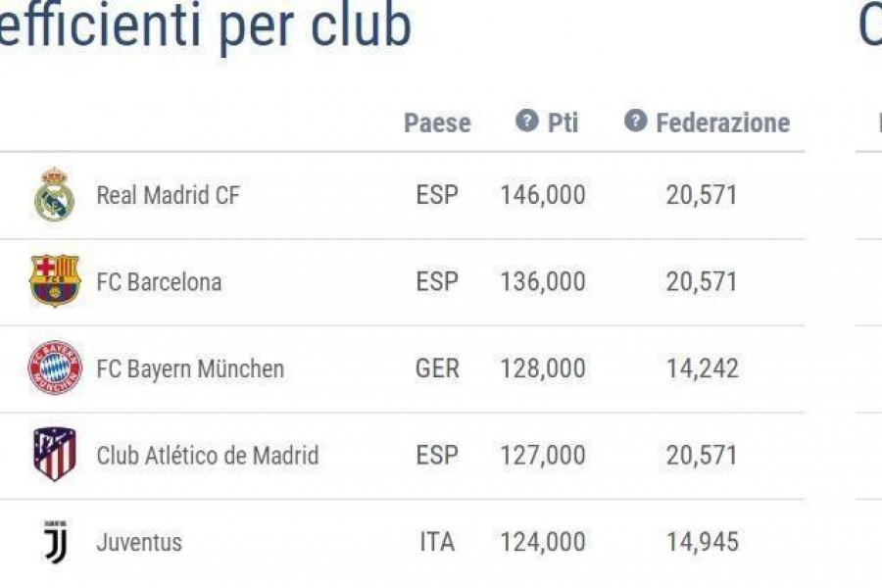Select Bayern München's 14,242 federation coefficient
The height and width of the screenshot is (588, 882).
coord(702,368)
